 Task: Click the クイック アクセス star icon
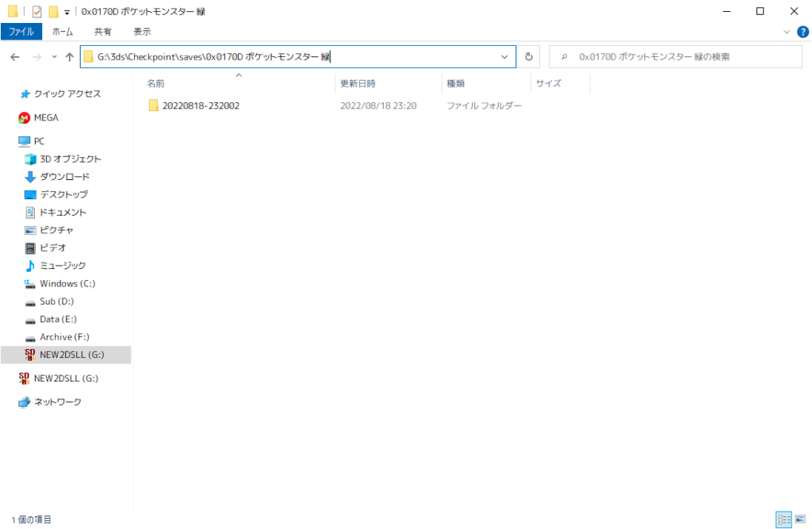pos(25,94)
